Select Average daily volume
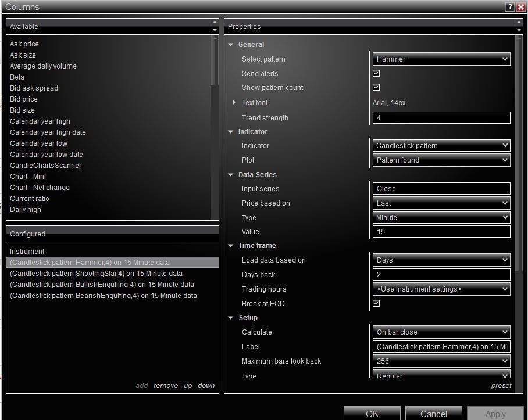Viewport: 528px width, 420px height. coord(43,66)
